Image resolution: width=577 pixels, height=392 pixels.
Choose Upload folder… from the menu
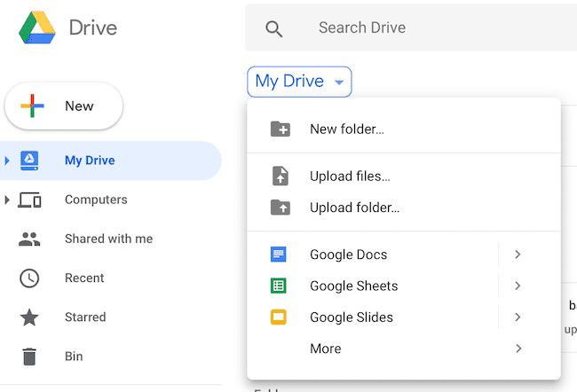404,208
